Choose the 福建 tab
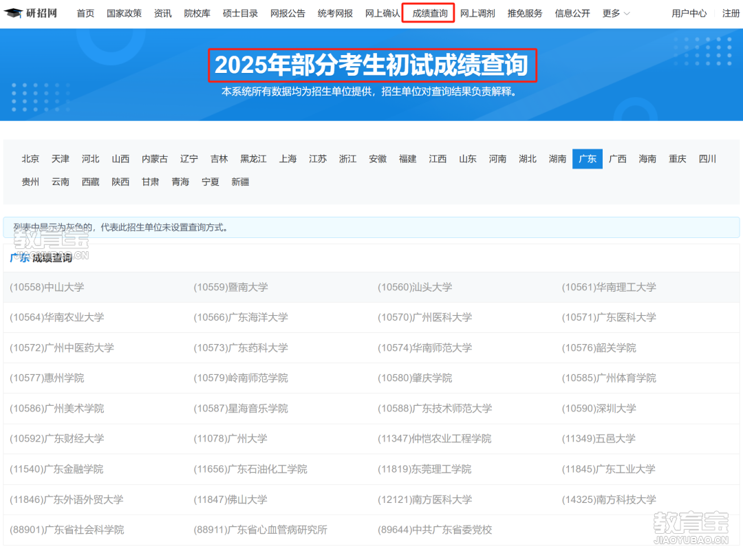The height and width of the screenshot is (560, 743). tap(407, 159)
